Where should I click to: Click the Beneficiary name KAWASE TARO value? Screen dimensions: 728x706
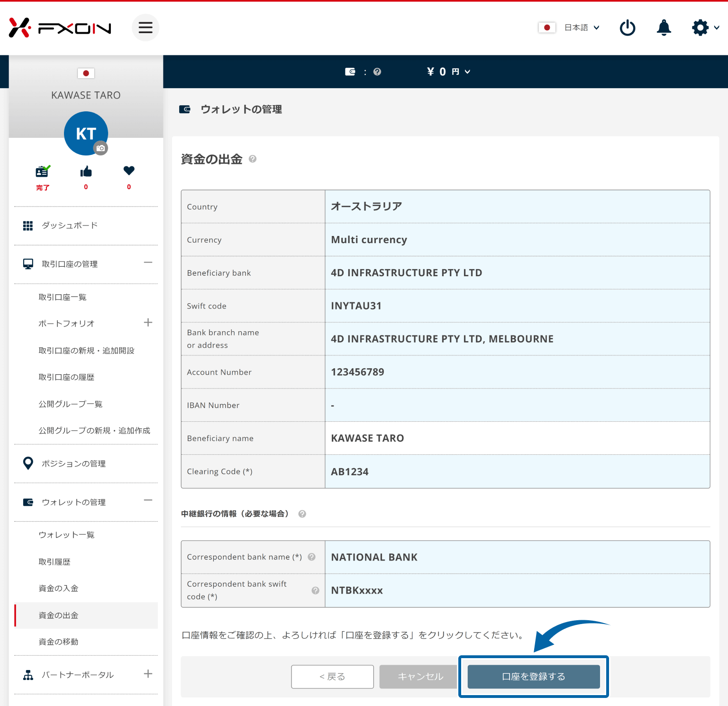(367, 438)
